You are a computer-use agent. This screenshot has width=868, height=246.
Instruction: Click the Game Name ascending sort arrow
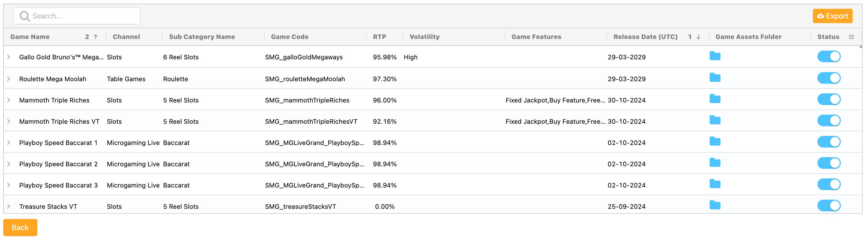click(x=96, y=37)
